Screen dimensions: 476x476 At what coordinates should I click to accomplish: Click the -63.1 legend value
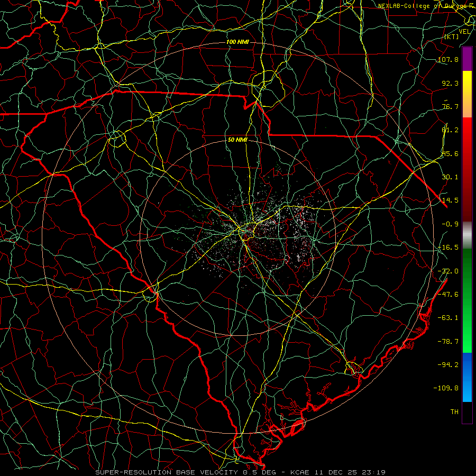(x=448, y=318)
